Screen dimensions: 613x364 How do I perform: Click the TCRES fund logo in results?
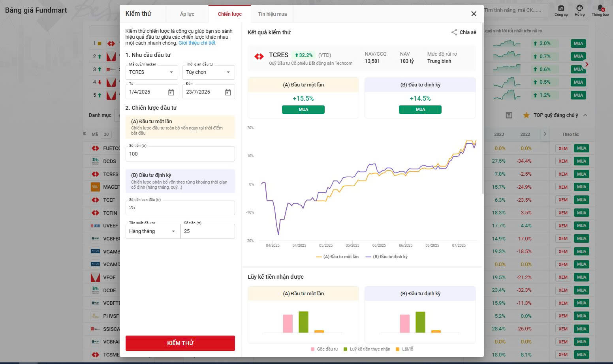click(x=259, y=57)
